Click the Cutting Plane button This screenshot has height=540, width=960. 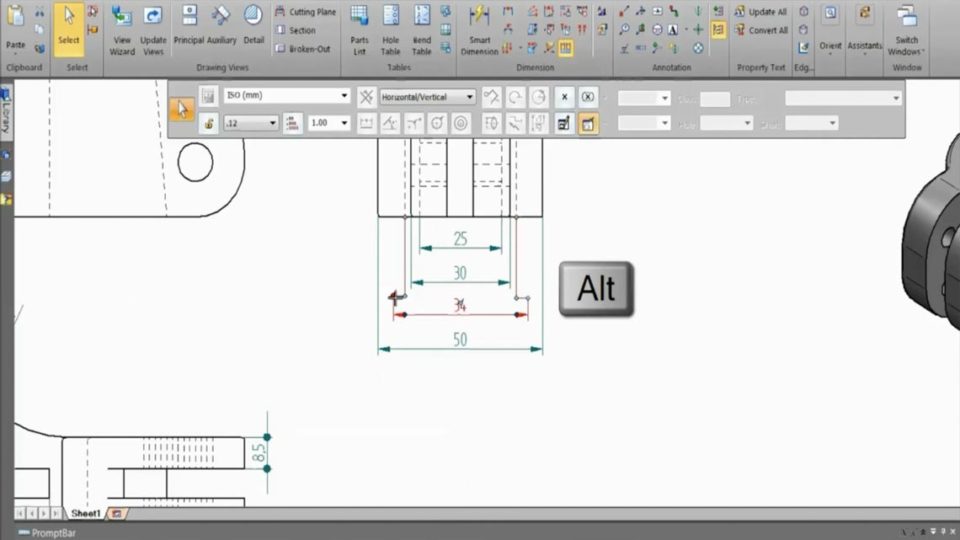coord(305,12)
